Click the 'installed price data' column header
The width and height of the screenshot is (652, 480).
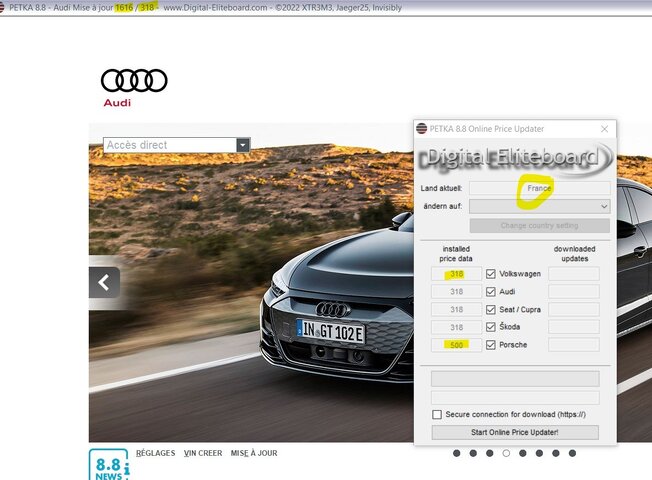[x=456, y=254]
